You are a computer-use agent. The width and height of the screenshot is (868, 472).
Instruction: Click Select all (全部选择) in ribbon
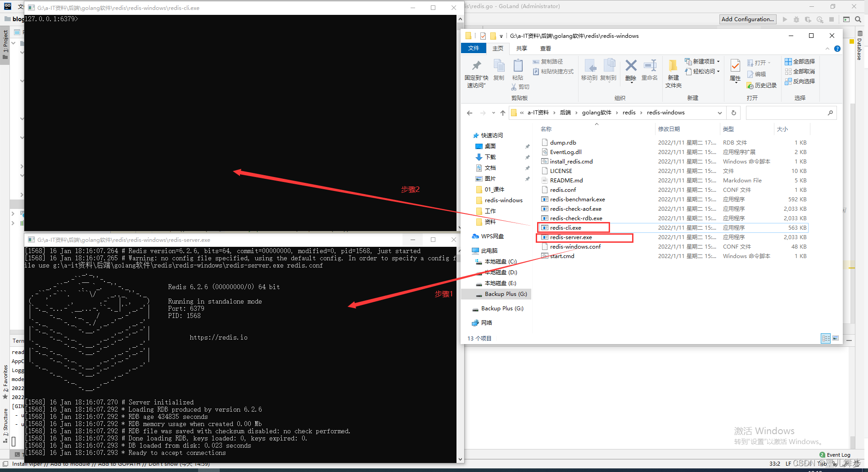(800, 62)
